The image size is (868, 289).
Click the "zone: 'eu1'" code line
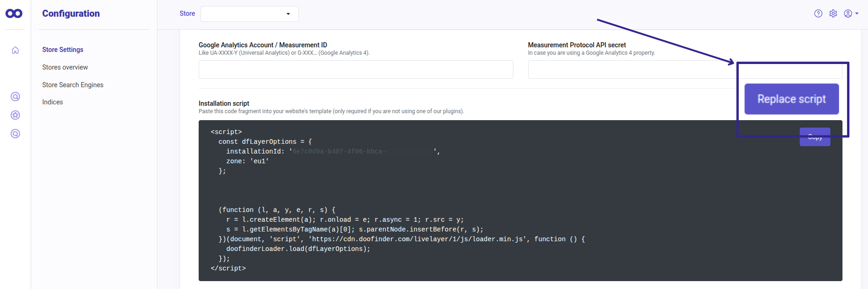[x=248, y=161]
